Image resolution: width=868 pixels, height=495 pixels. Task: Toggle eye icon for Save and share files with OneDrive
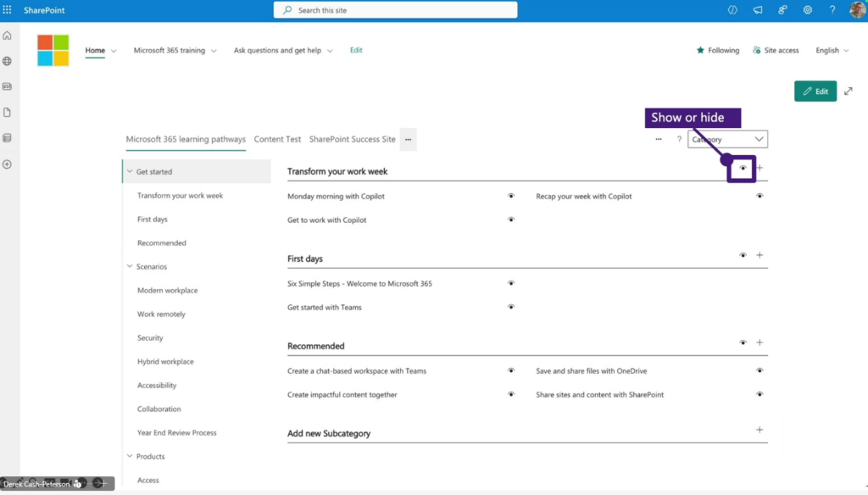point(759,370)
